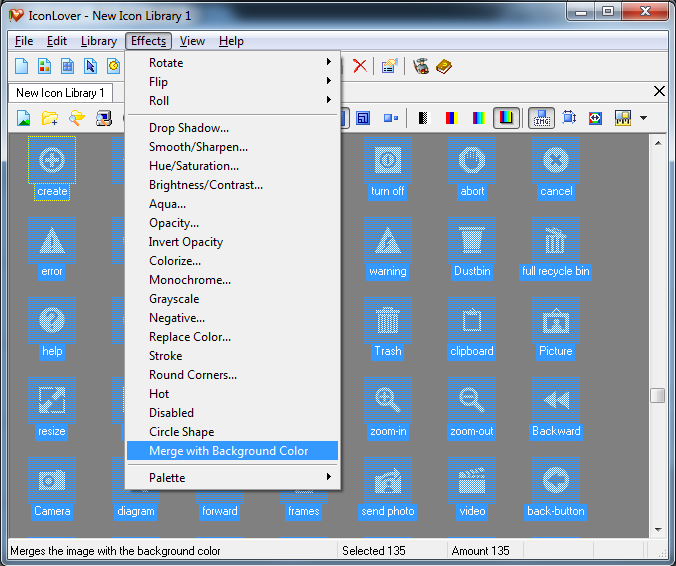The image size is (676, 566).
Task: Click the small icons view toolbar icon
Action: 391,118
